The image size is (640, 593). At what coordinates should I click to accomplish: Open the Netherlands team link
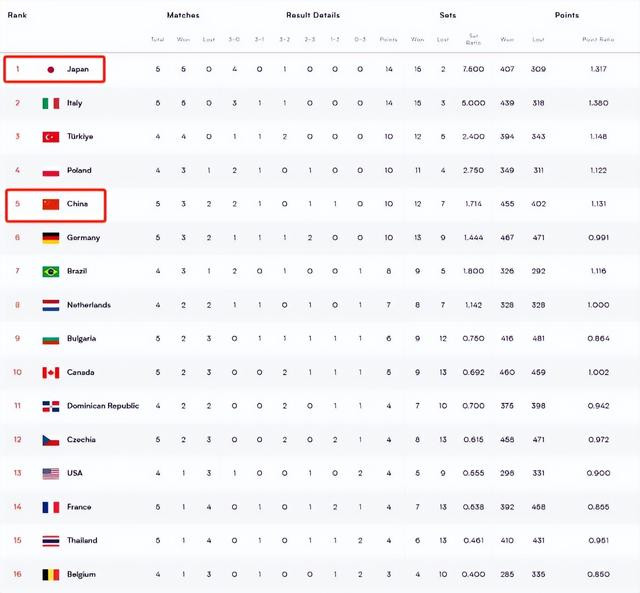pyautogui.click(x=89, y=305)
